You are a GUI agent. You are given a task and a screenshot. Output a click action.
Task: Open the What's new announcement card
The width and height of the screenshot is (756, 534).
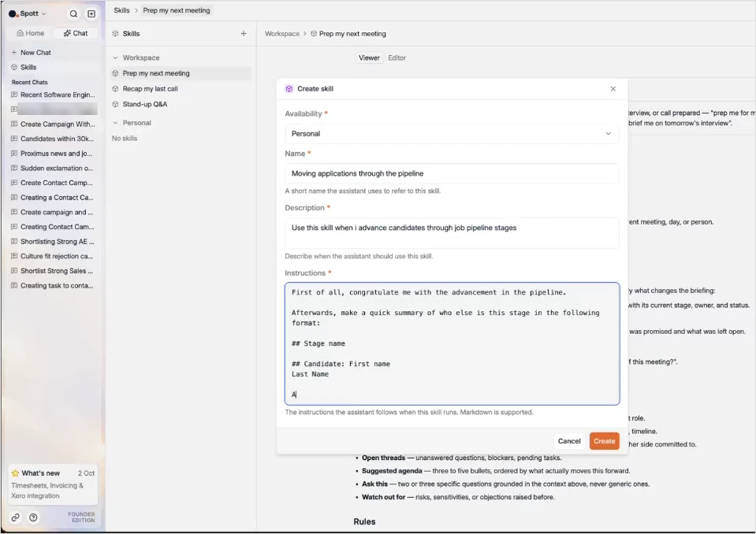coord(53,484)
